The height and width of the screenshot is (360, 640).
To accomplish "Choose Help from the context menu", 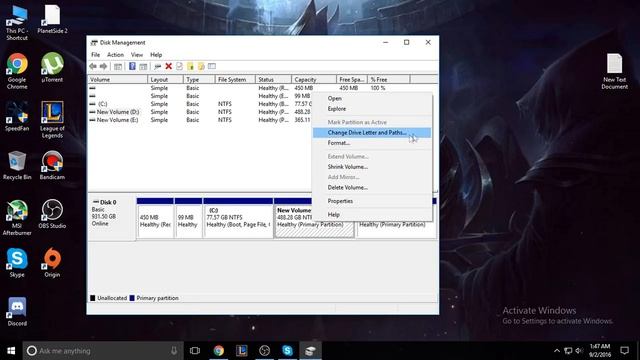I will 371,214.
